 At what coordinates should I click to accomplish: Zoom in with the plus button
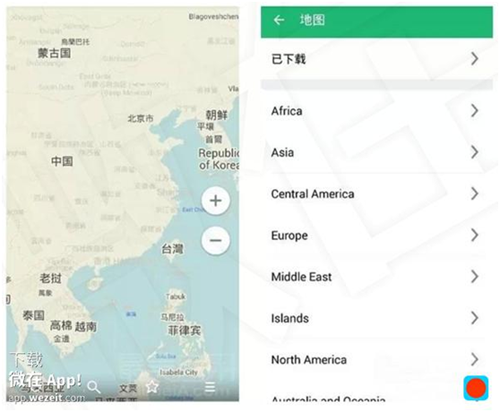(216, 200)
